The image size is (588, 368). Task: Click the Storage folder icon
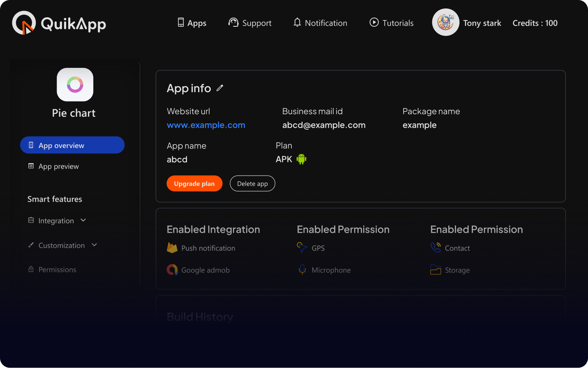point(436,270)
